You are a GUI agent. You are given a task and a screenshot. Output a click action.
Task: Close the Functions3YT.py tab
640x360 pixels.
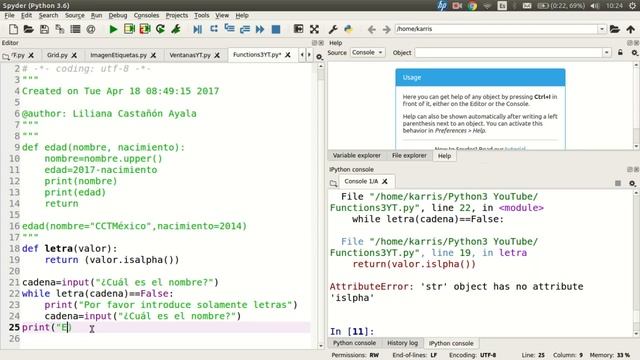288,55
